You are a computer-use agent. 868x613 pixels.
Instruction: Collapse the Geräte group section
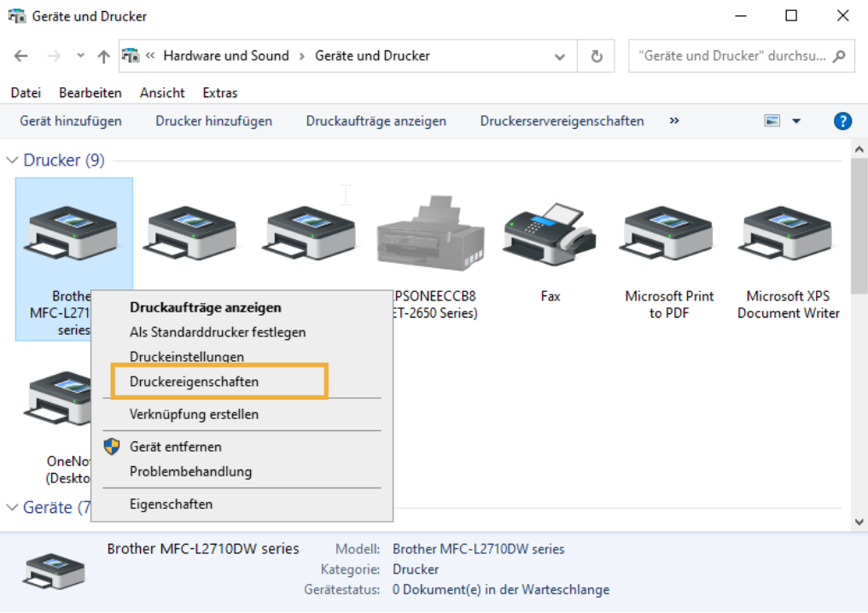point(12,507)
